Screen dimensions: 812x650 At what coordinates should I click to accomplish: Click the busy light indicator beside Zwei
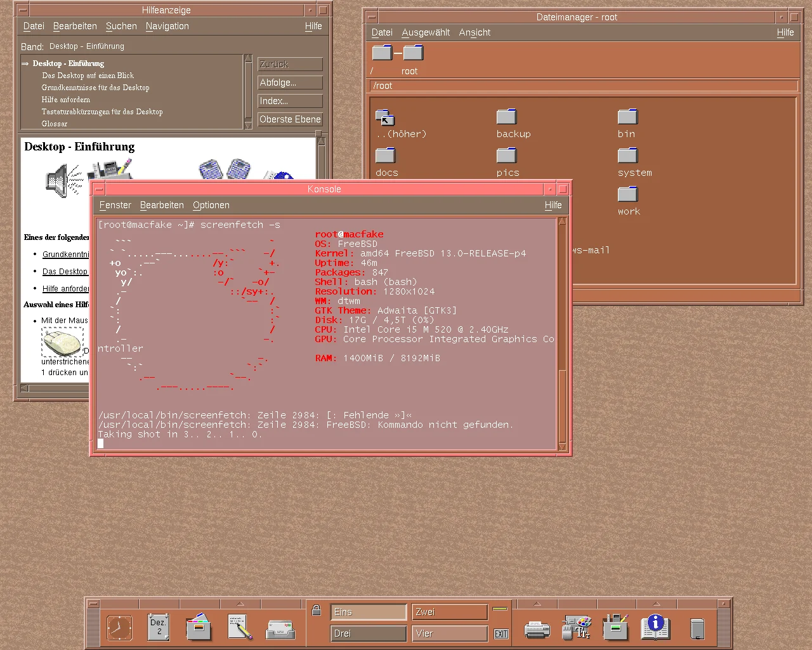click(x=501, y=609)
